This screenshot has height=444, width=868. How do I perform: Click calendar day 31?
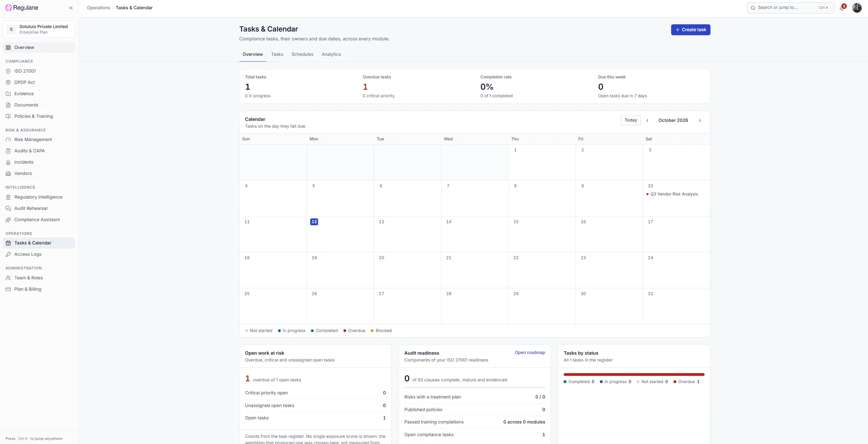676,306
